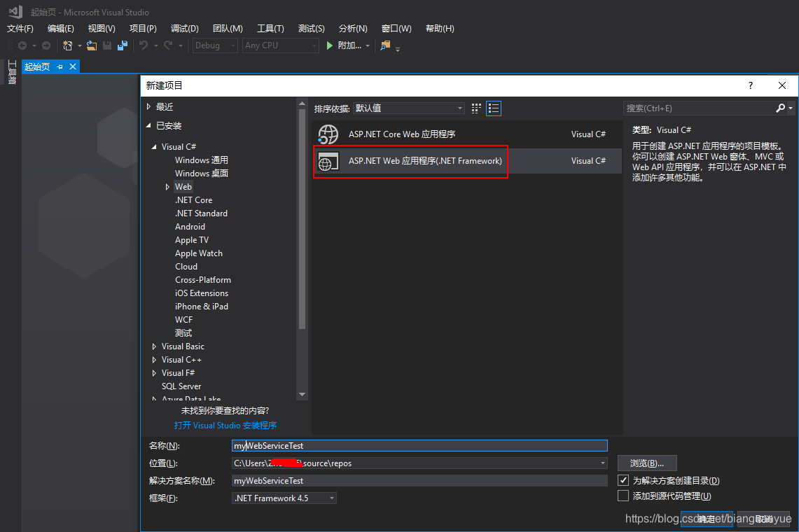Image resolution: width=799 pixels, height=532 pixels.
Task: Open the Team menu
Action: point(228,29)
